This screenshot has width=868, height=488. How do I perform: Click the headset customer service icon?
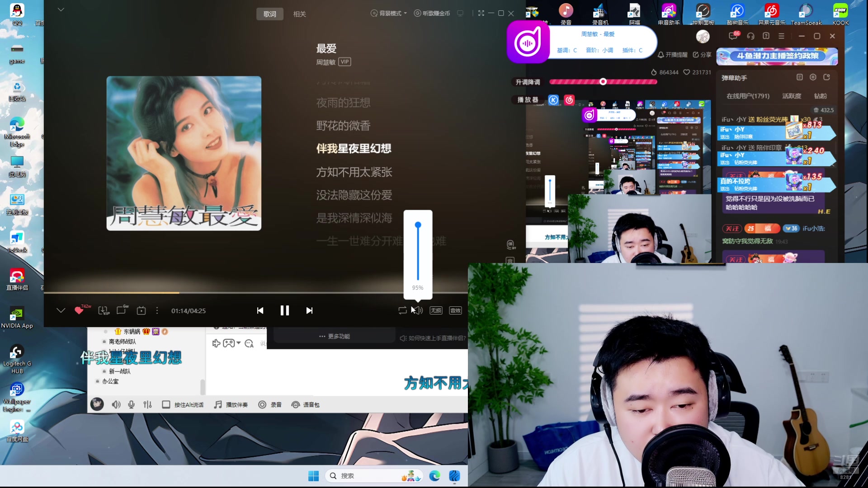coord(750,36)
